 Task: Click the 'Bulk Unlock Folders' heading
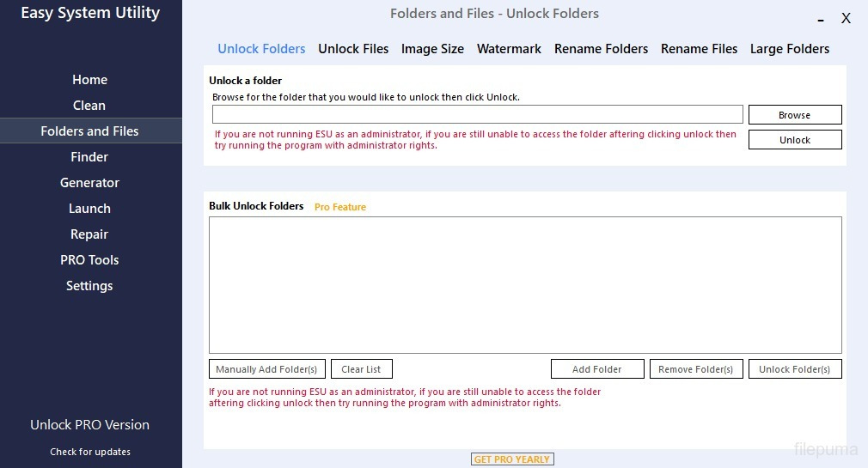coord(256,206)
